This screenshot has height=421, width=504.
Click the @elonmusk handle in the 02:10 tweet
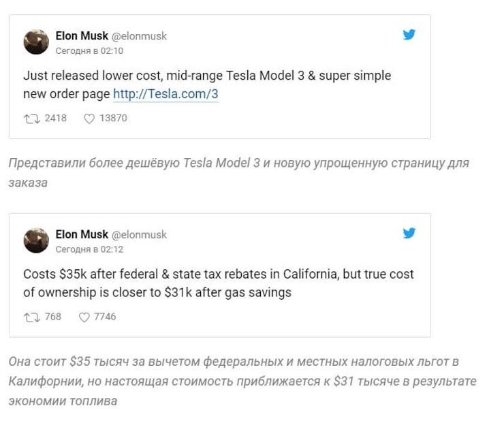point(139,36)
